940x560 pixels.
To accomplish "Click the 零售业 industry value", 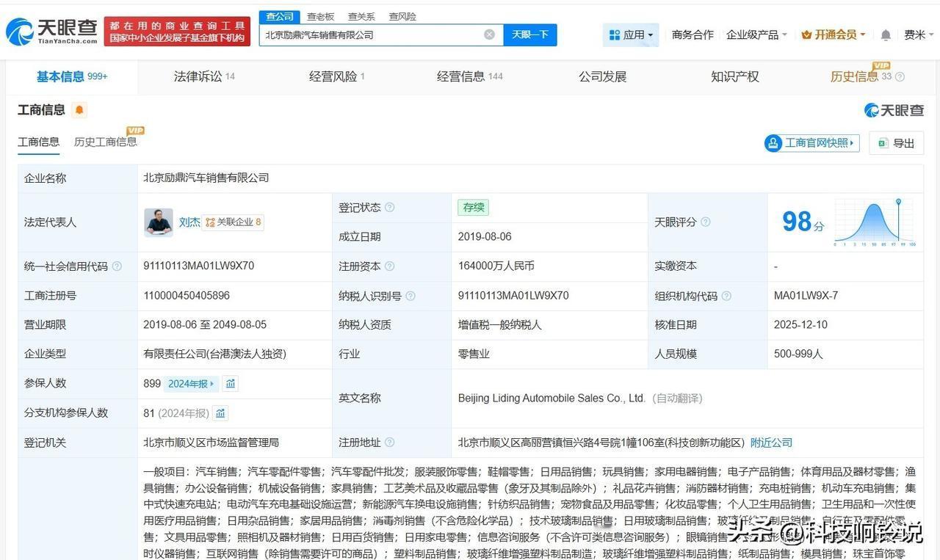I will (x=474, y=354).
